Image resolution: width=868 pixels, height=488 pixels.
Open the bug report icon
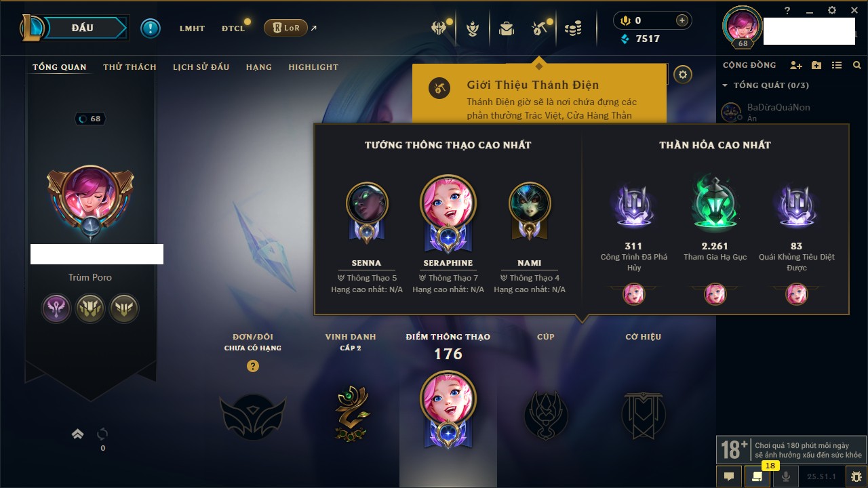pos(856,476)
